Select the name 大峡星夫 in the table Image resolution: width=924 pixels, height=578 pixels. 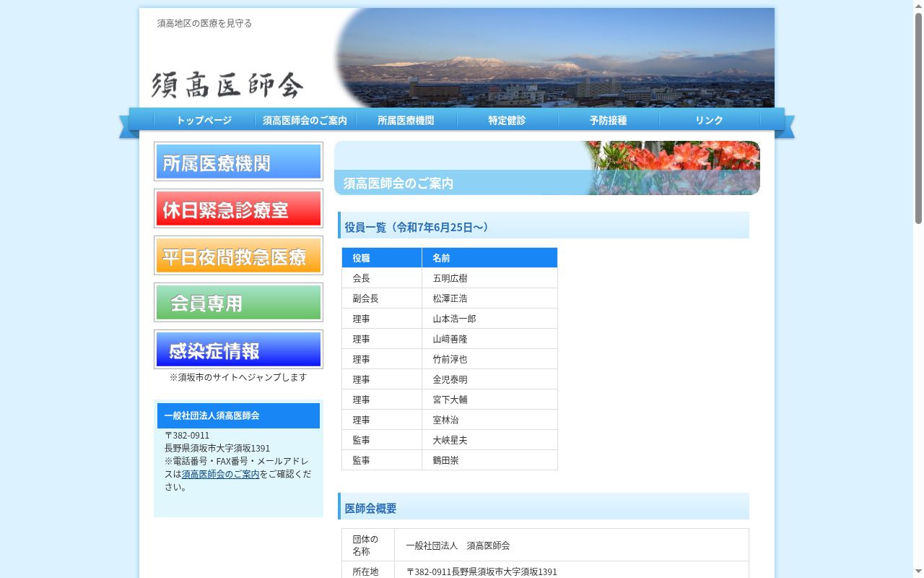pyautogui.click(x=450, y=440)
